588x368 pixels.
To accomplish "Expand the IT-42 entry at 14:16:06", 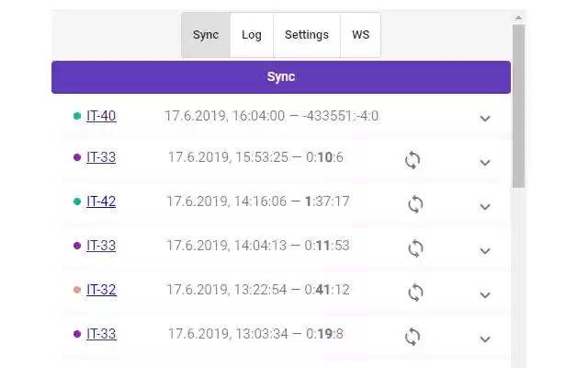I will tap(485, 206).
